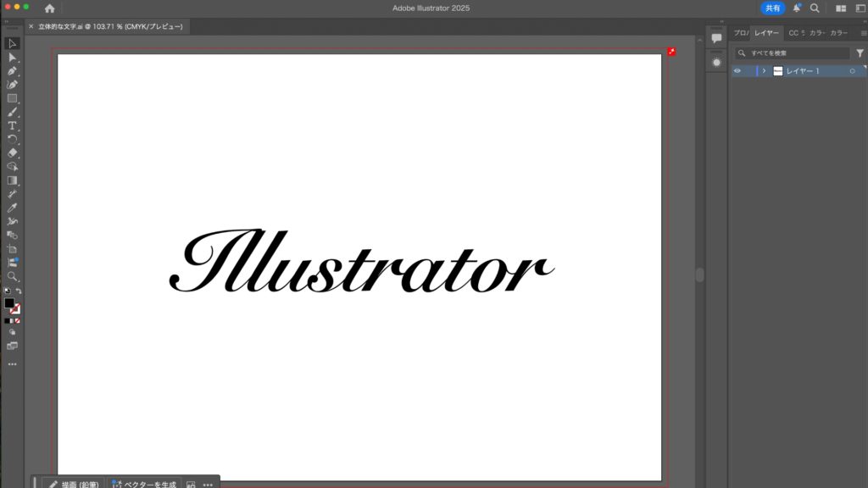This screenshot has width=868, height=488.
Task: Click the target circle of レイヤー 1
Action: [852, 71]
